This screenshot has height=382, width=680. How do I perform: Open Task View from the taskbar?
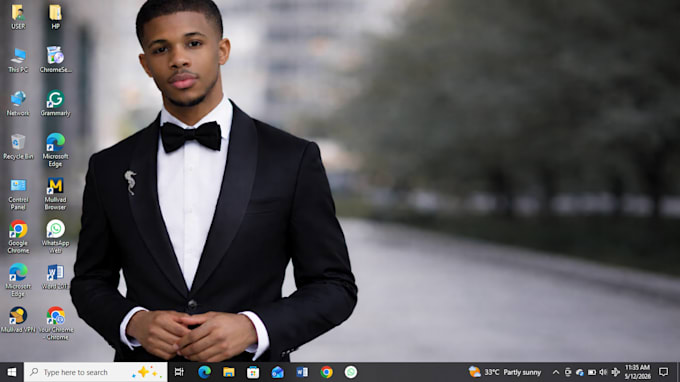(x=179, y=372)
